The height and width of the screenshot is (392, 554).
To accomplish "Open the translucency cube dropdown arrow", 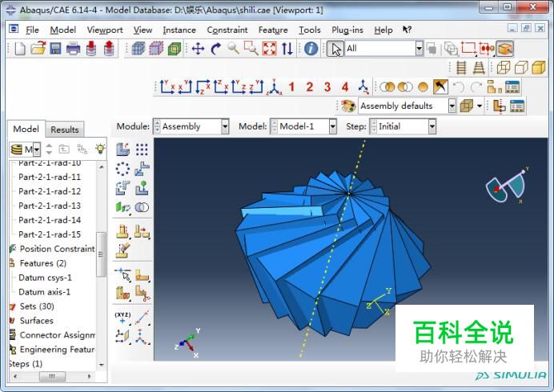I will pyautogui.click(x=480, y=106).
